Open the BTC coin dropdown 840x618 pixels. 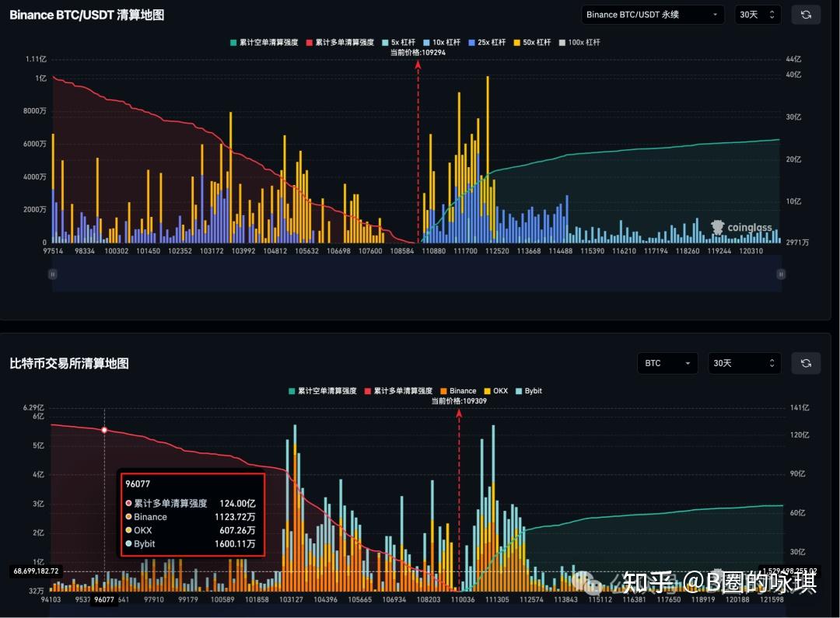pyautogui.click(x=667, y=363)
